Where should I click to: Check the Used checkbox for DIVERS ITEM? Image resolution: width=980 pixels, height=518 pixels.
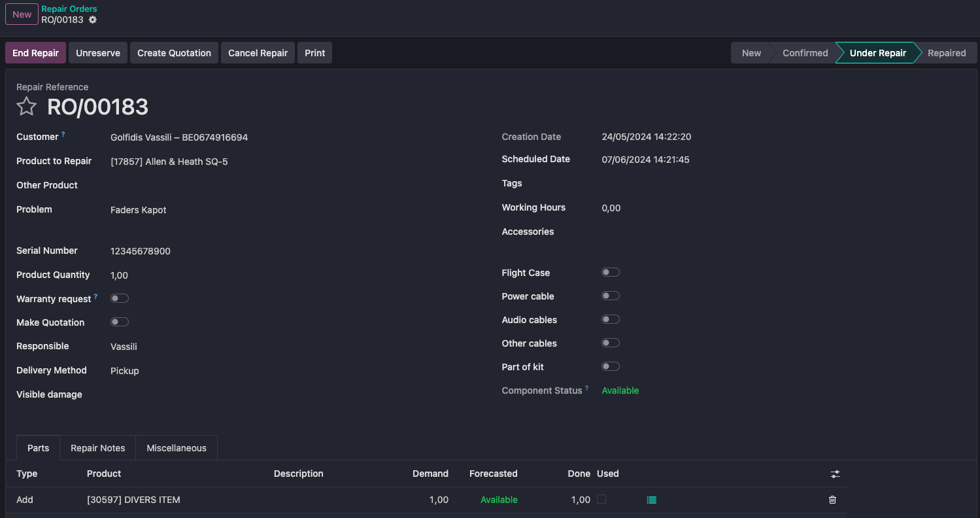click(x=601, y=499)
